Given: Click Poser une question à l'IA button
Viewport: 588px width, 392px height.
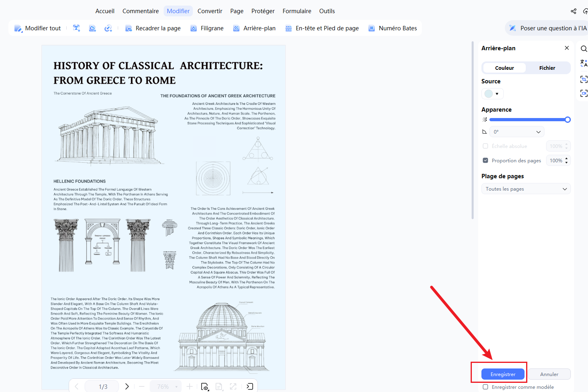Looking at the screenshot, I should click(547, 28).
